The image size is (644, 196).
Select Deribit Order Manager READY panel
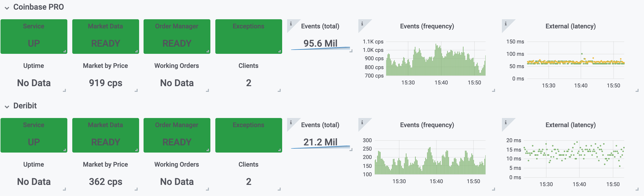click(177, 135)
